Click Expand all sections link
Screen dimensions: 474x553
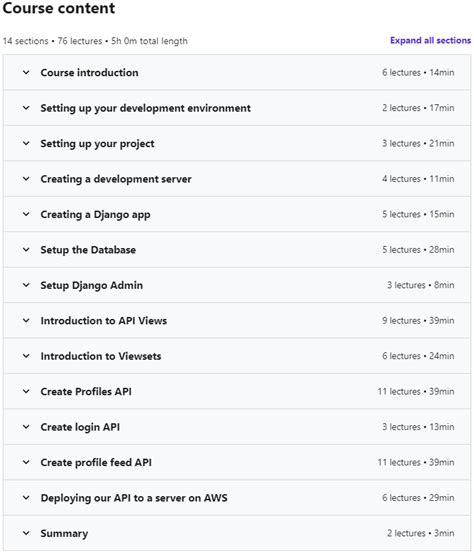[430, 41]
